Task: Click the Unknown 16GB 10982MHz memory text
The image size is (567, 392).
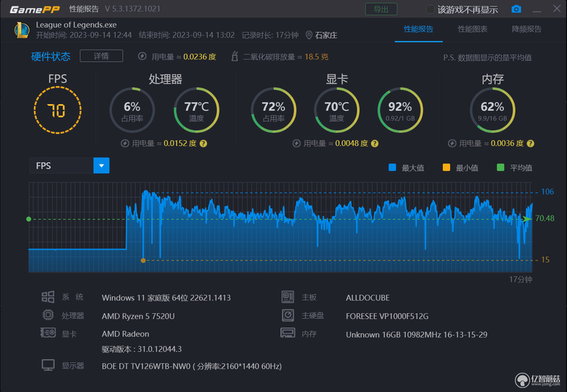Action: tap(417, 335)
